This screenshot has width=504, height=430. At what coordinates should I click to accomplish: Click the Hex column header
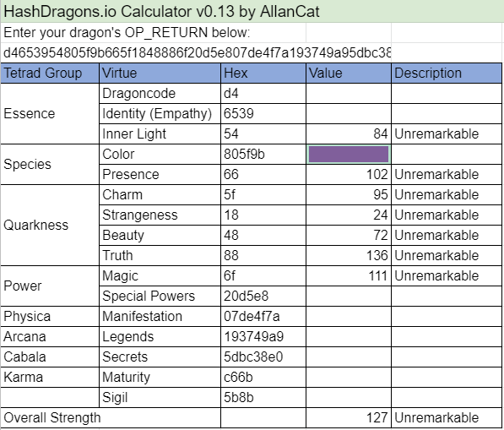(263, 73)
